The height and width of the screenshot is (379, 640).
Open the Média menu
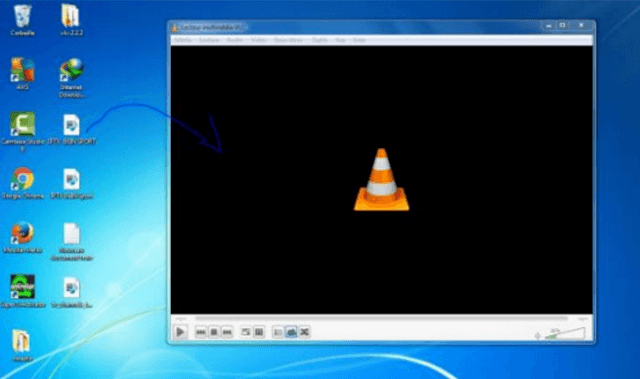pos(183,40)
